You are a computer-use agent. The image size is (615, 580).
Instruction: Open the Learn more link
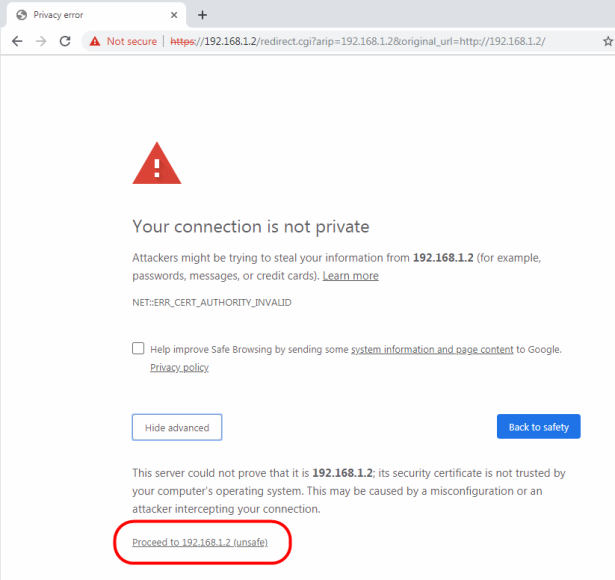[350, 276]
